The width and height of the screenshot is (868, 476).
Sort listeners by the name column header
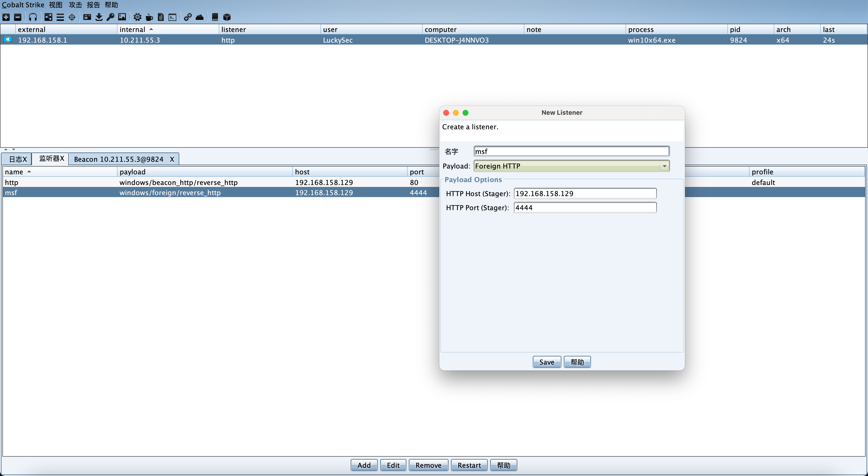[x=14, y=172]
